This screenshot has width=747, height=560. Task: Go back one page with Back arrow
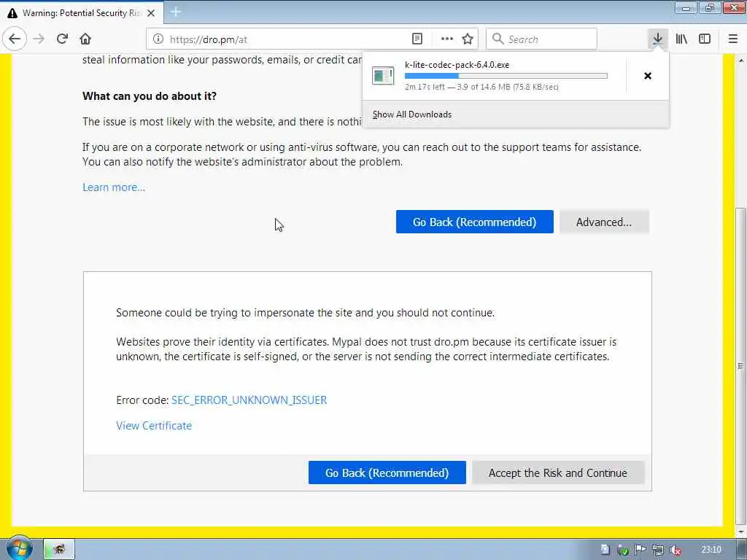15,39
